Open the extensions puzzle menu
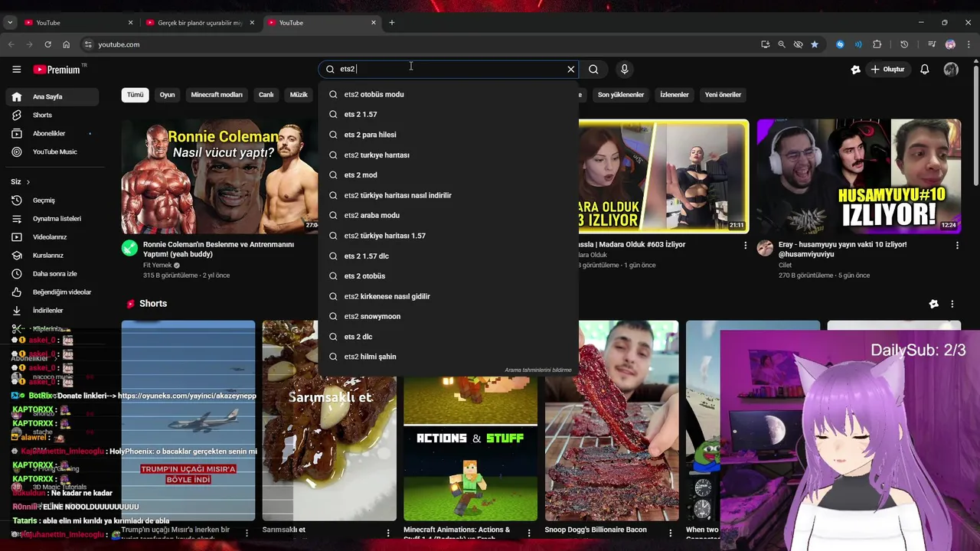The height and width of the screenshot is (551, 980). pos(877,44)
